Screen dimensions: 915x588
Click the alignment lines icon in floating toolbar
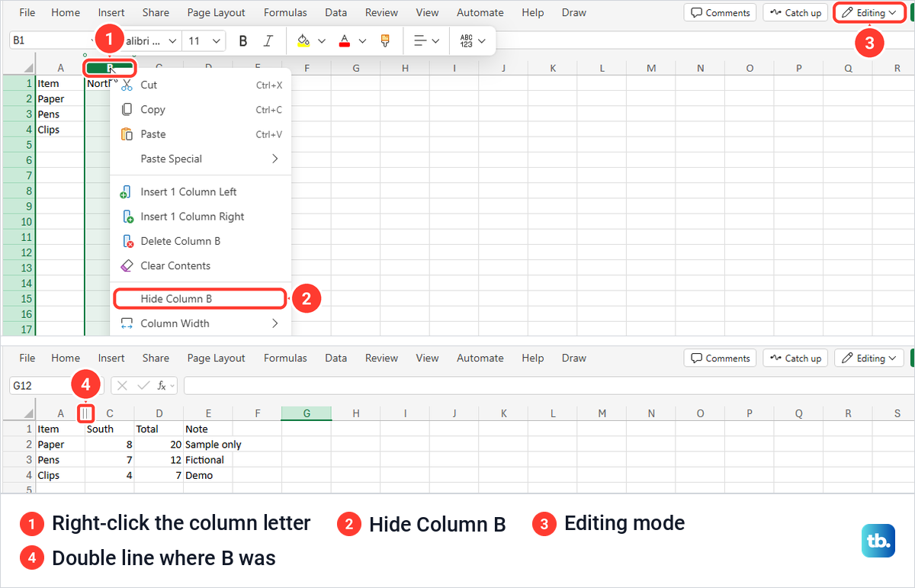[x=420, y=40]
